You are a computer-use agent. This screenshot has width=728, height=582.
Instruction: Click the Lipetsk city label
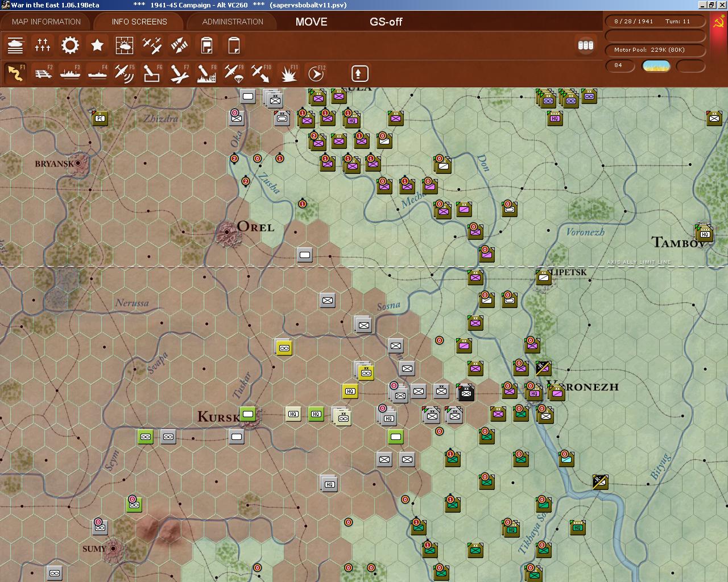click(x=569, y=272)
